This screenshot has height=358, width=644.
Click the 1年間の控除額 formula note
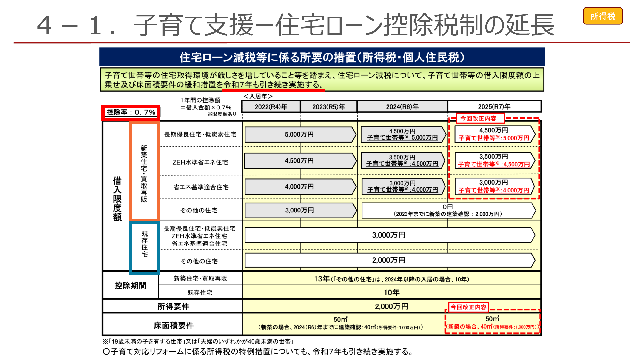click(x=206, y=103)
